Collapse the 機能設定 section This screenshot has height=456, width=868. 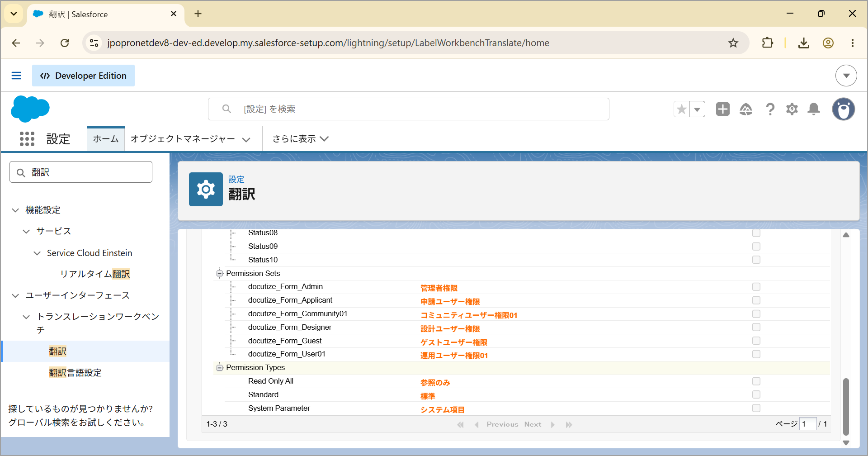(x=15, y=210)
